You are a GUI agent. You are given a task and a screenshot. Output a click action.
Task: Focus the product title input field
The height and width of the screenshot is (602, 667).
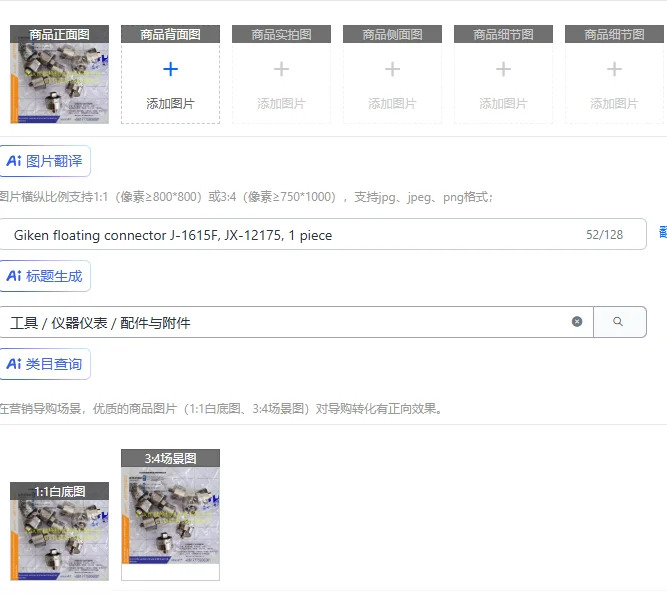click(323, 234)
